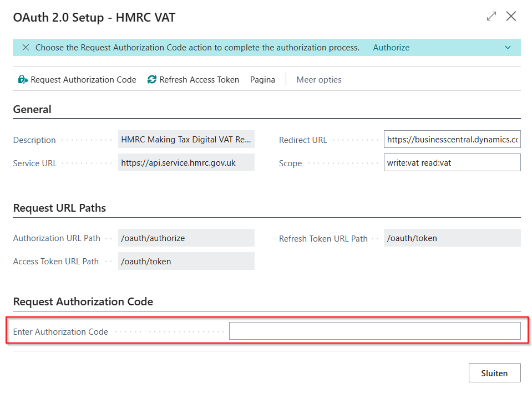
Task: Open the Pagina menu
Action: 262,80
